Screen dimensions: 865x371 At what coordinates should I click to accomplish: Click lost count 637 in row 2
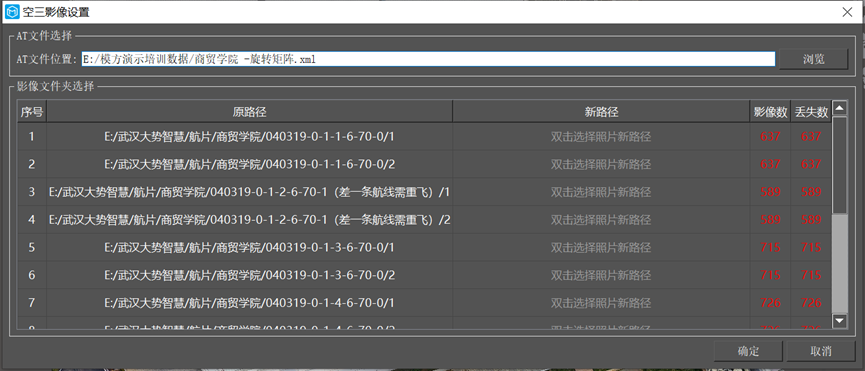(x=811, y=164)
